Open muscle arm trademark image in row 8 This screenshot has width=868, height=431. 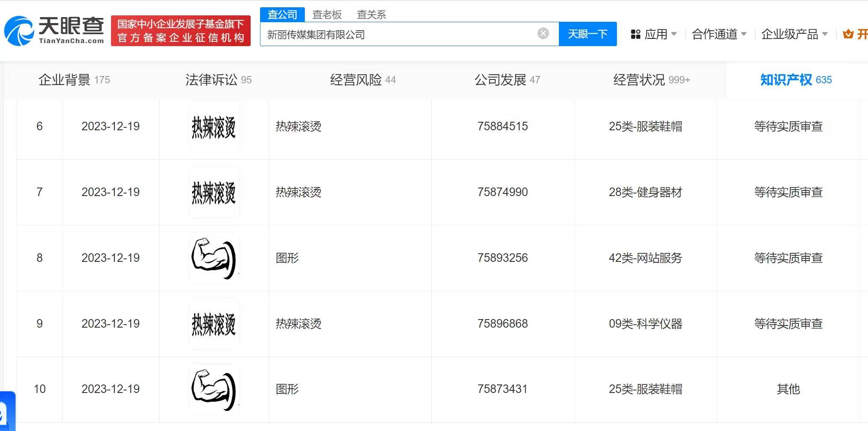(214, 258)
